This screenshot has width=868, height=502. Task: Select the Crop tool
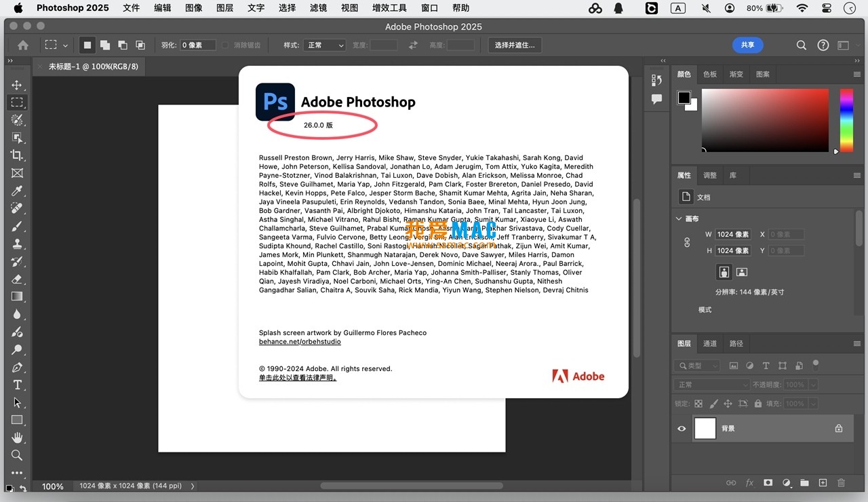18,155
